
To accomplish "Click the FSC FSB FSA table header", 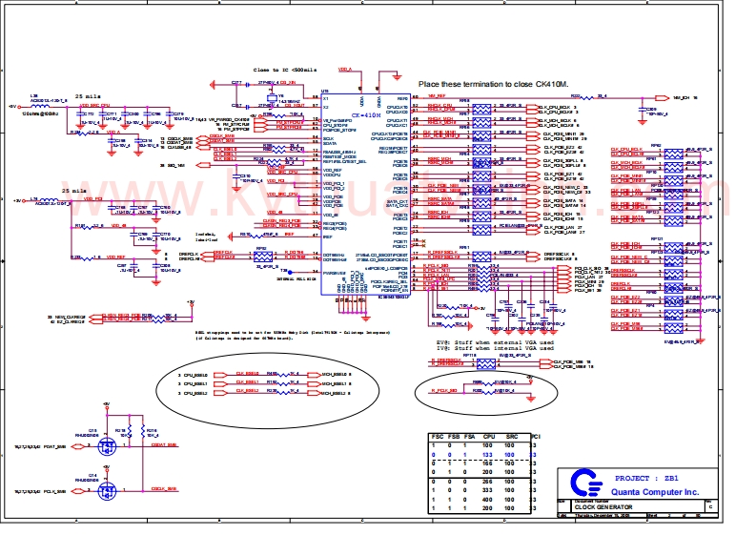I will coord(452,436).
